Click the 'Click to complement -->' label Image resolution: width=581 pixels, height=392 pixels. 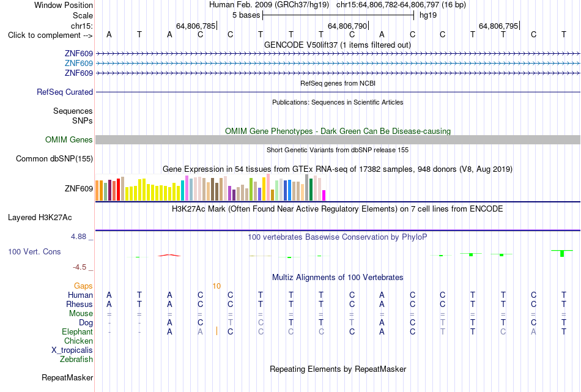[x=50, y=35]
